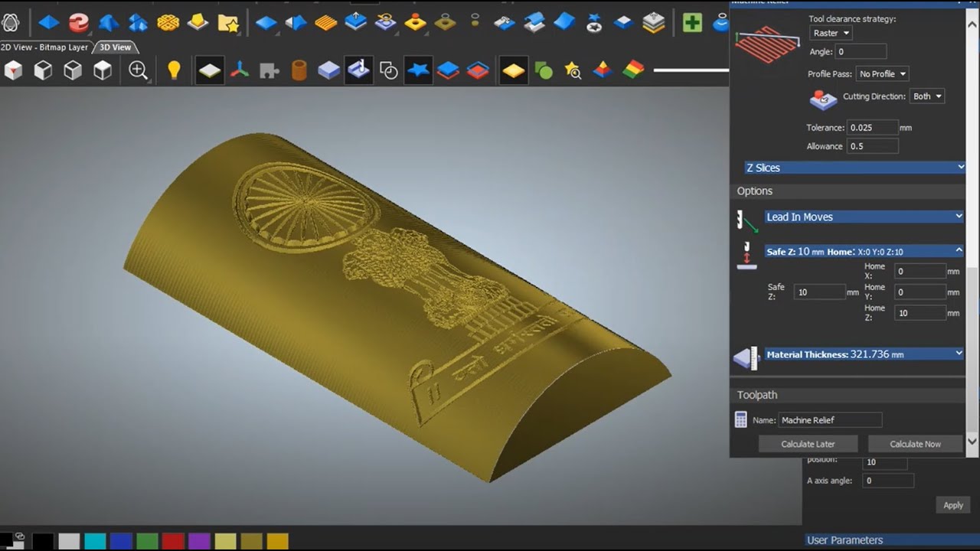Image resolution: width=980 pixels, height=551 pixels.
Task: Click the star with magnifier icon
Action: click(573, 71)
